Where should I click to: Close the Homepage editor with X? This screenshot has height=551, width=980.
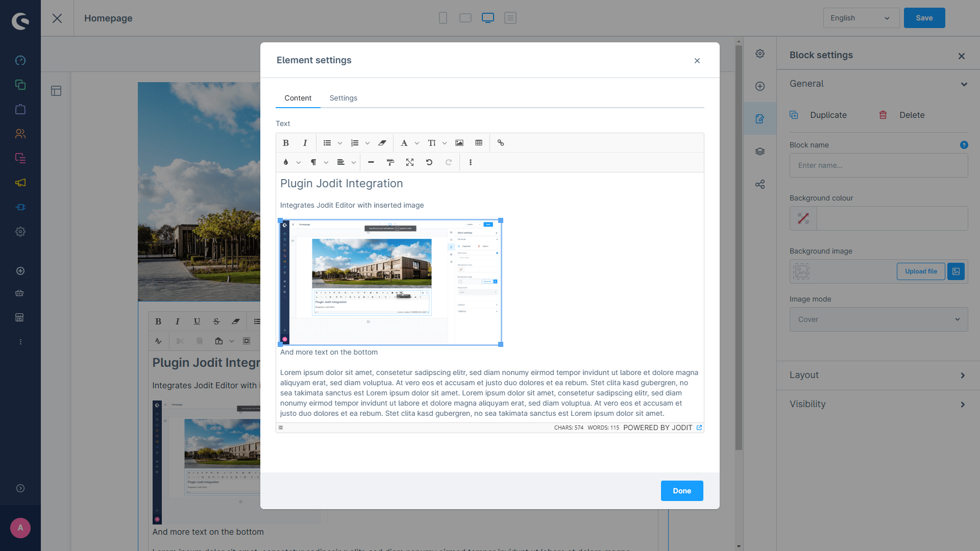pos(57,18)
